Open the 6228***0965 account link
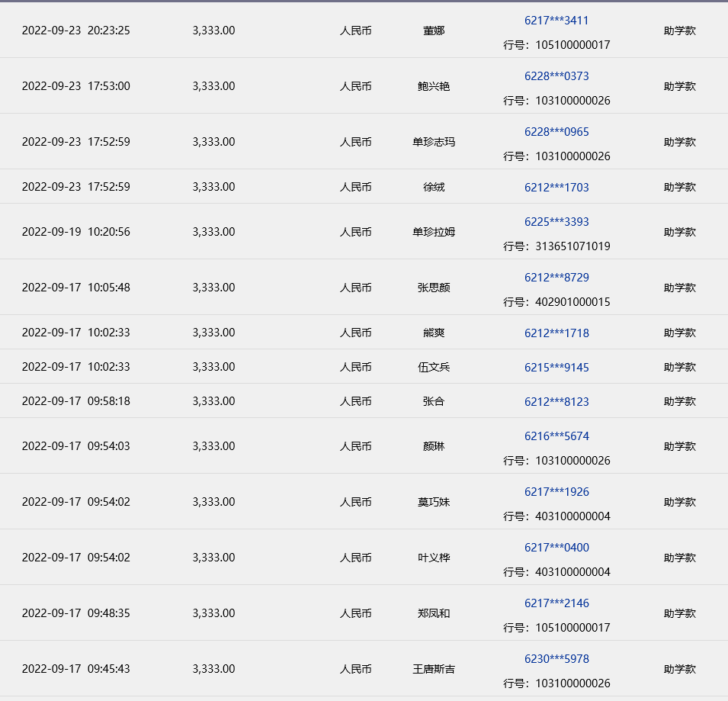 tap(556, 132)
